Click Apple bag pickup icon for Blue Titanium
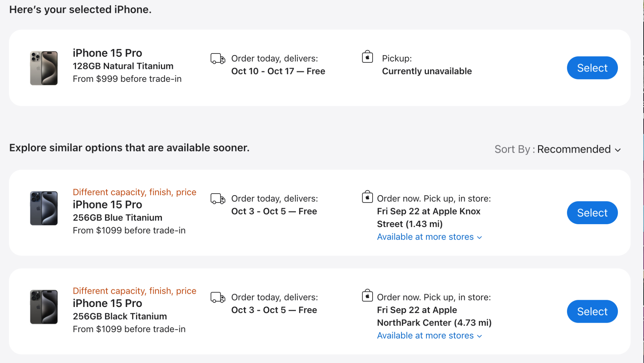 (x=367, y=197)
